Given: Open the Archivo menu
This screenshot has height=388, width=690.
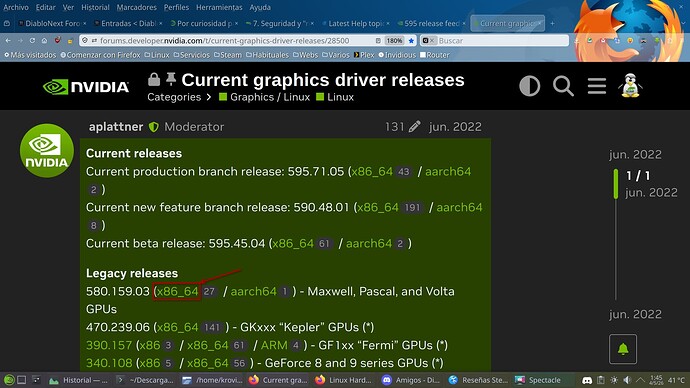Looking at the screenshot, I should (16, 7).
